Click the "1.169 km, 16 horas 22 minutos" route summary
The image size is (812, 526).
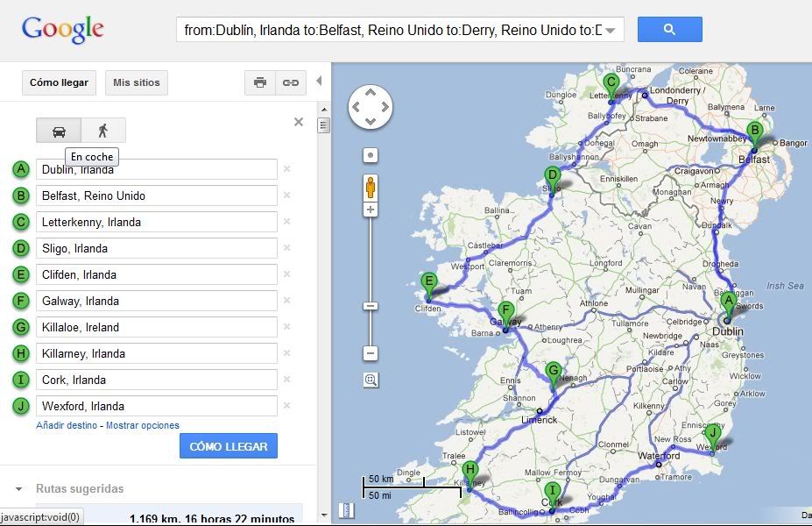pyautogui.click(x=212, y=518)
